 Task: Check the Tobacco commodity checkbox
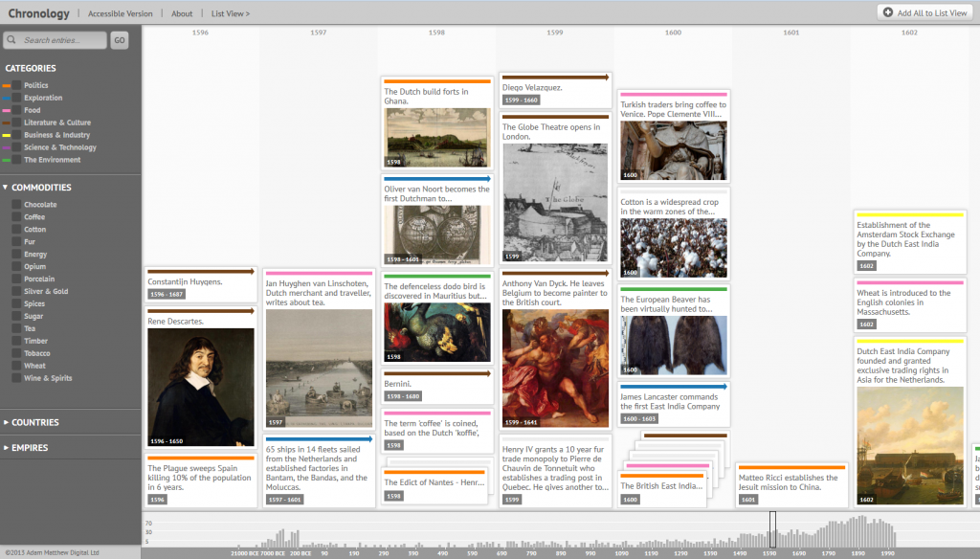point(17,353)
